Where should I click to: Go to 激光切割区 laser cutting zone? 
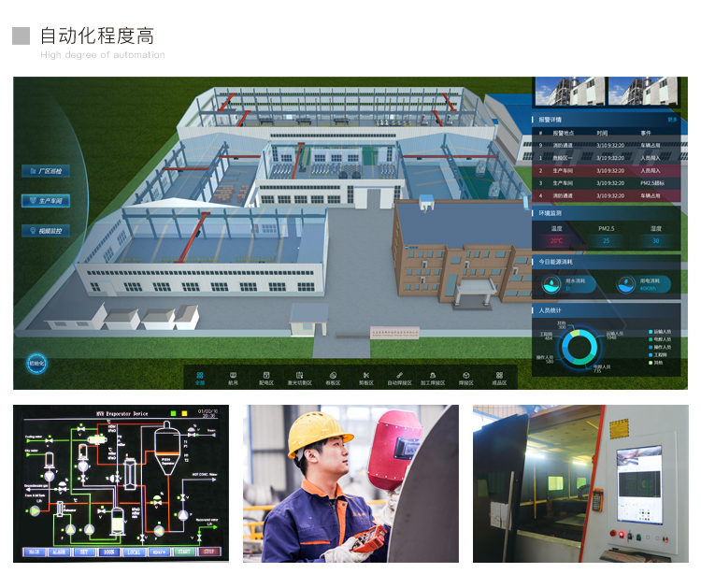(299, 377)
